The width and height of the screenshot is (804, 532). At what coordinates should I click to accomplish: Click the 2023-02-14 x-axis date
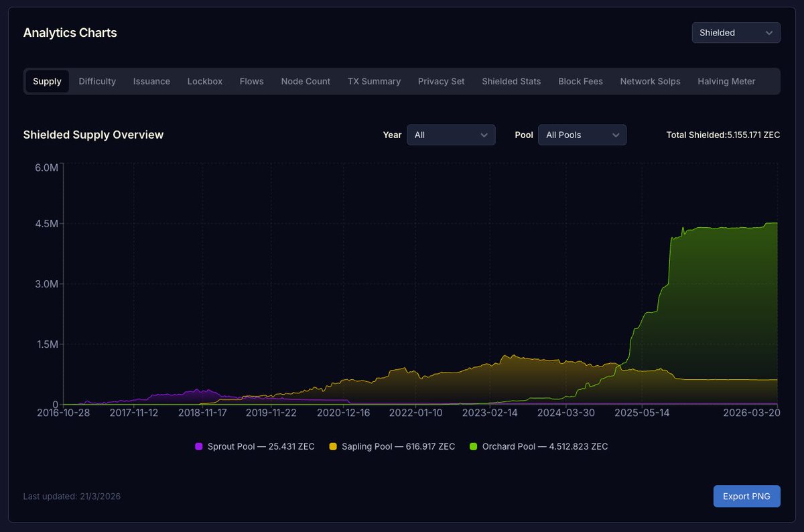coord(490,413)
